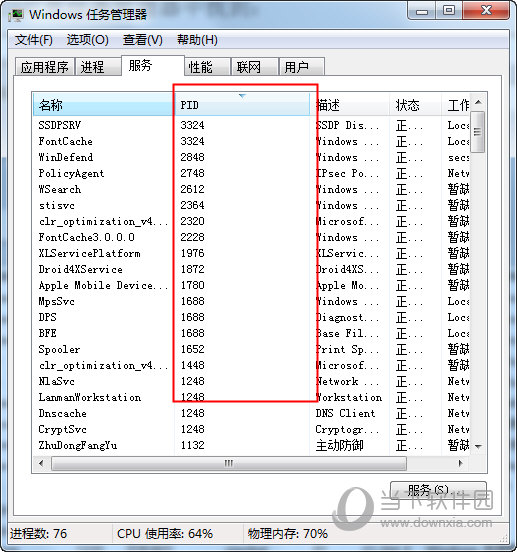Select the Dnscache service row
Viewport: 517px width, 552px height.
point(251,414)
